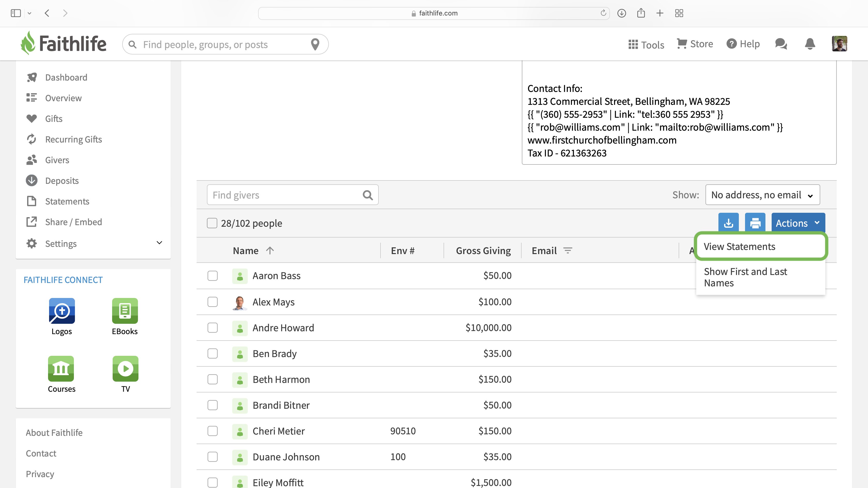Select Show First and Last Names
The height and width of the screenshot is (488, 868).
coord(745,277)
